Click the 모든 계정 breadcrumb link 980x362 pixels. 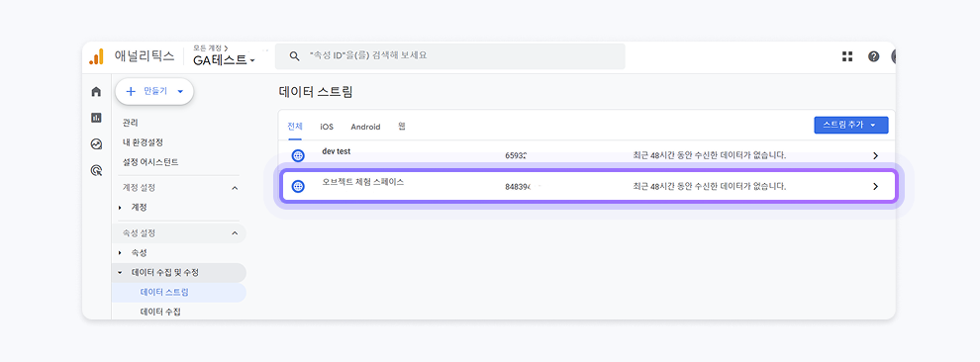[211, 47]
